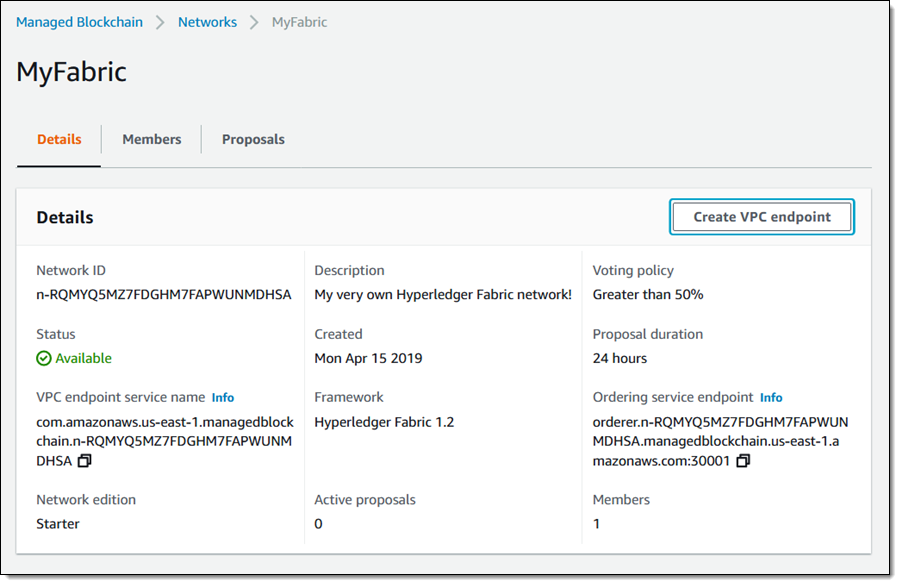Click the orderer endpoint address text
The height and width of the screenshot is (585, 900).
[720, 441]
